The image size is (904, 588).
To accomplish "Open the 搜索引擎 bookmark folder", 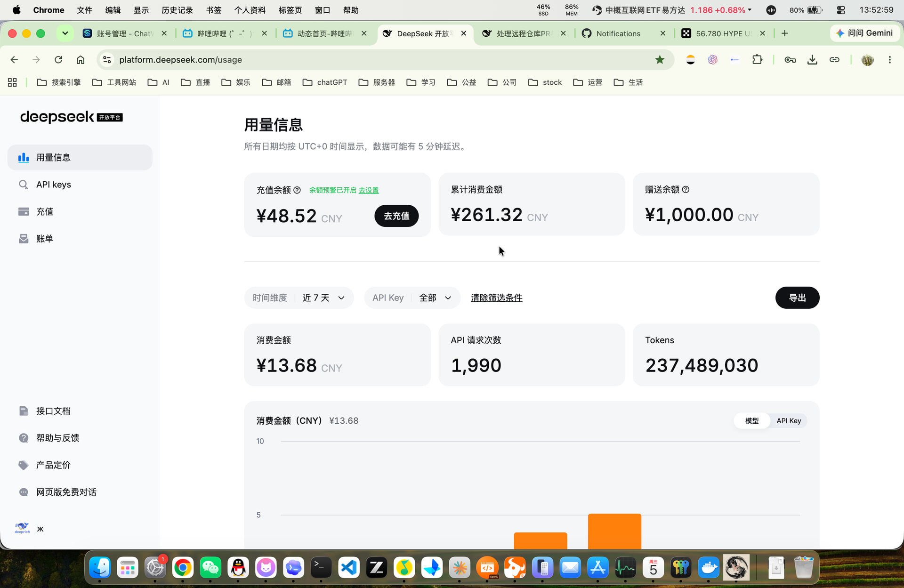I will click(59, 82).
